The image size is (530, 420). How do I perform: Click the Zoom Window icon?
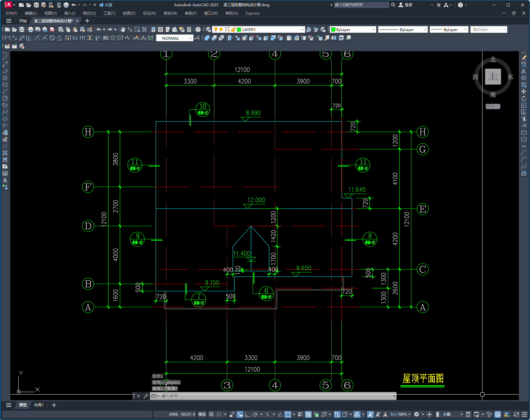pos(137,29)
